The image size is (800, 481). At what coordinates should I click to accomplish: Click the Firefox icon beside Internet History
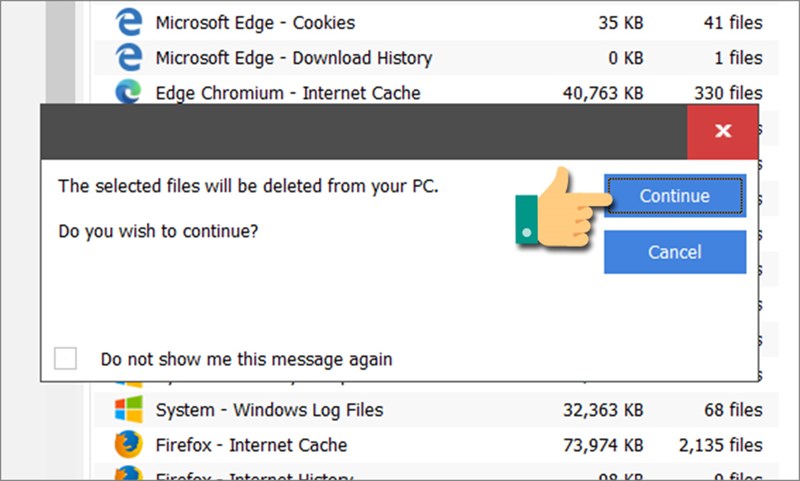[128, 474]
